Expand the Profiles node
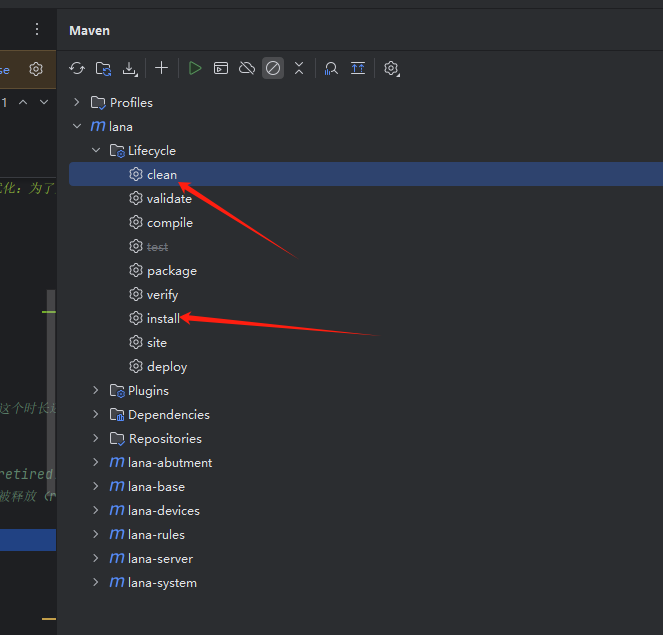Screen dimensions: 663x635 (x=78, y=103)
